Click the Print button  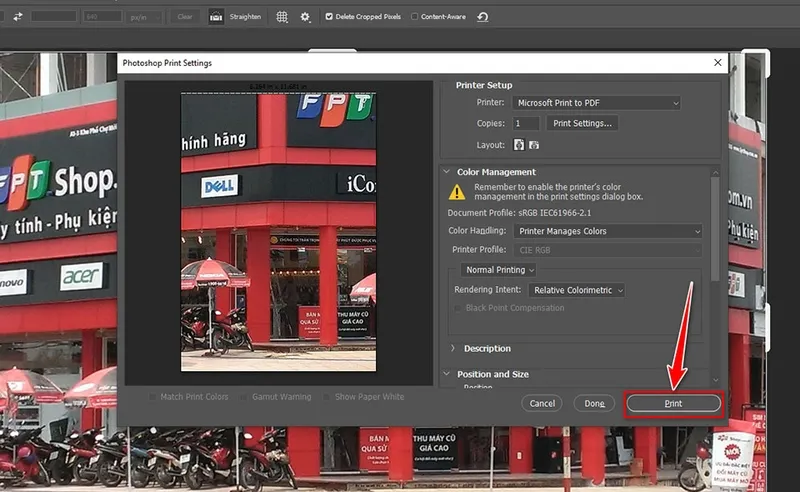click(x=673, y=403)
